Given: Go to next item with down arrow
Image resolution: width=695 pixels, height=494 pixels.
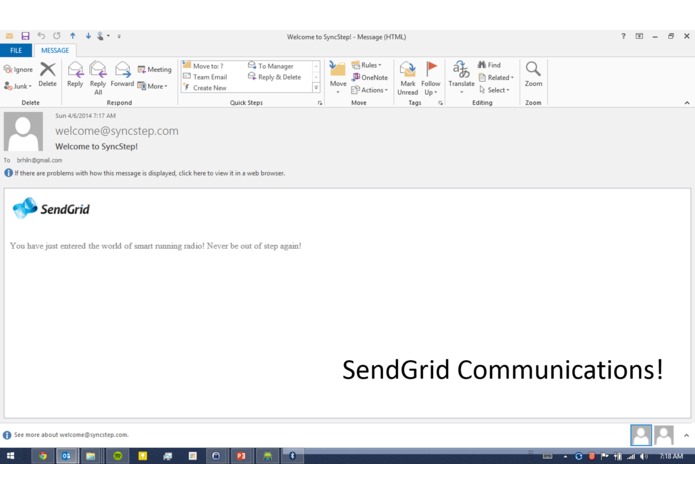Looking at the screenshot, I should [x=88, y=36].
